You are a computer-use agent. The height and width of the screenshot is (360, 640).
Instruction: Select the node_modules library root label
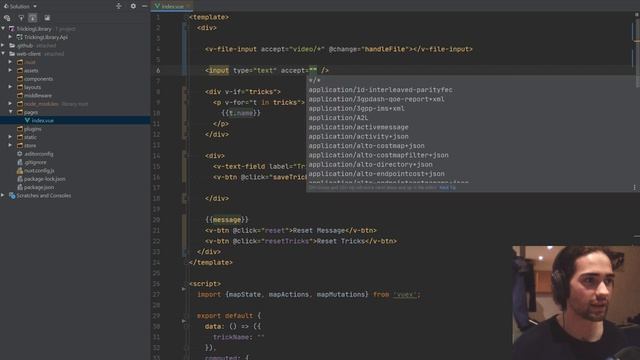point(56,104)
